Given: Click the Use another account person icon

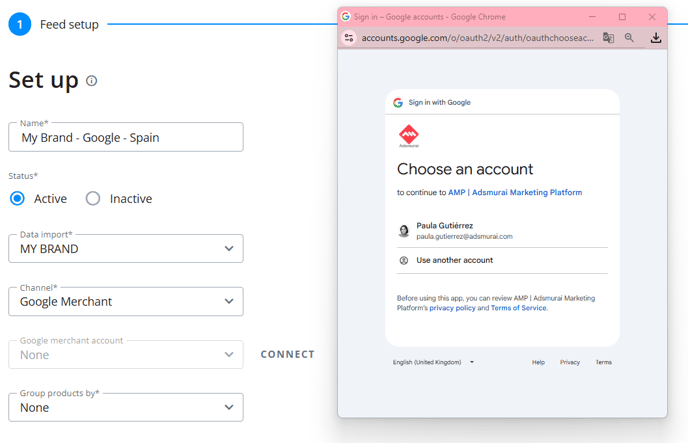Looking at the screenshot, I should pyautogui.click(x=404, y=261).
